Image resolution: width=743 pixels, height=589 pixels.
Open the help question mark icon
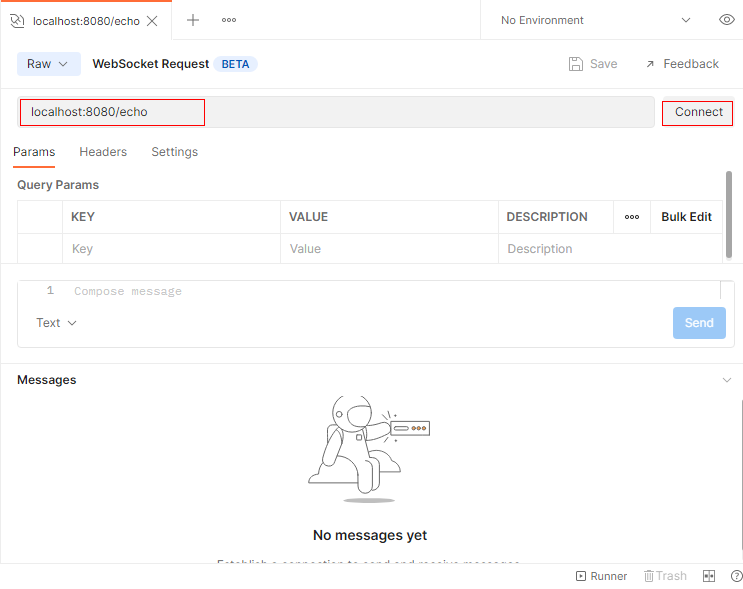click(x=737, y=576)
